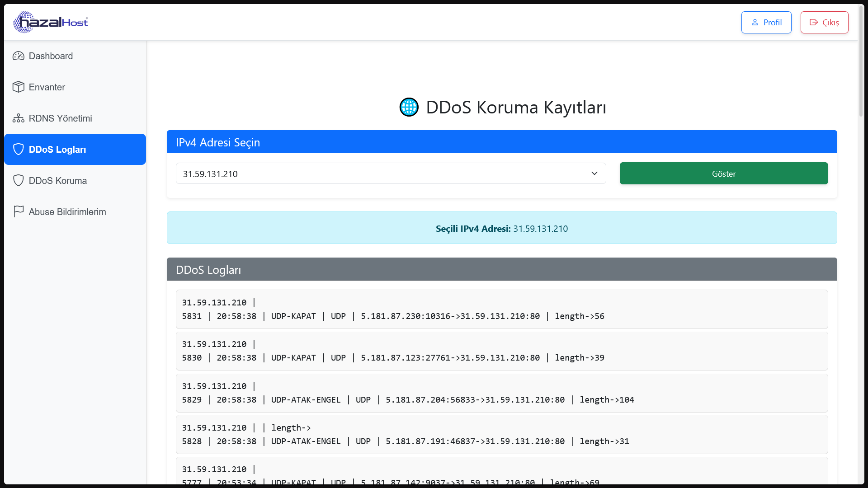Click the length->39 value
The image size is (868, 488).
[x=579, y=358]
